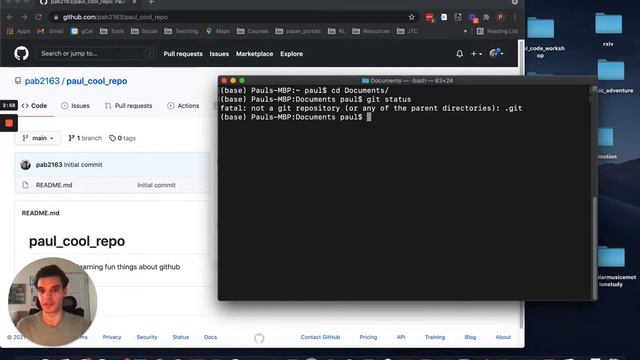Viewport: 640px width, 360px height.
Task: Click the Terminal command prompt area
Action: tap(369, 117)
